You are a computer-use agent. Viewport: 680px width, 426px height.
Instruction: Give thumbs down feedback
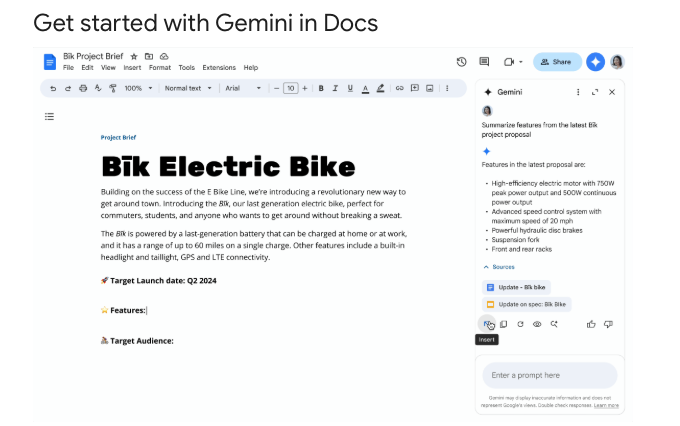point(608,324)
